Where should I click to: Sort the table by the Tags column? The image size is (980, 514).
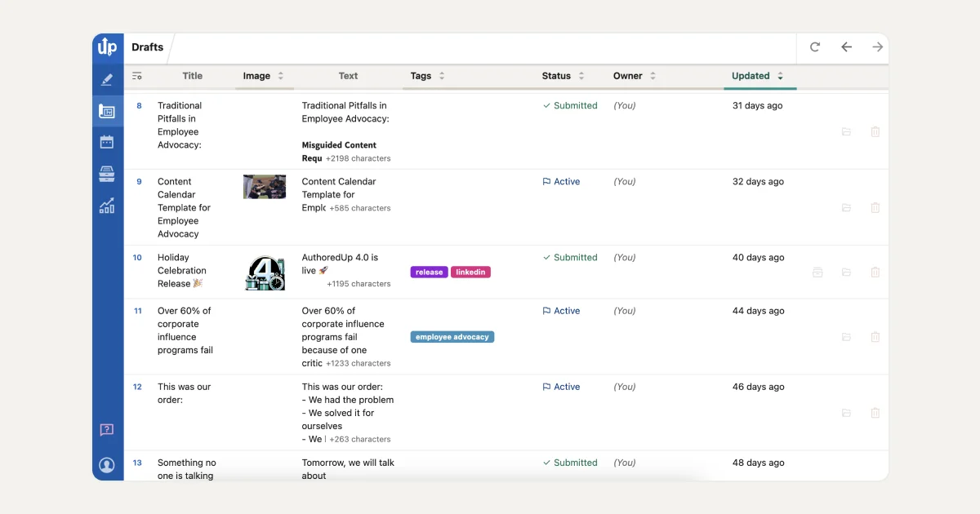(442, 76)
